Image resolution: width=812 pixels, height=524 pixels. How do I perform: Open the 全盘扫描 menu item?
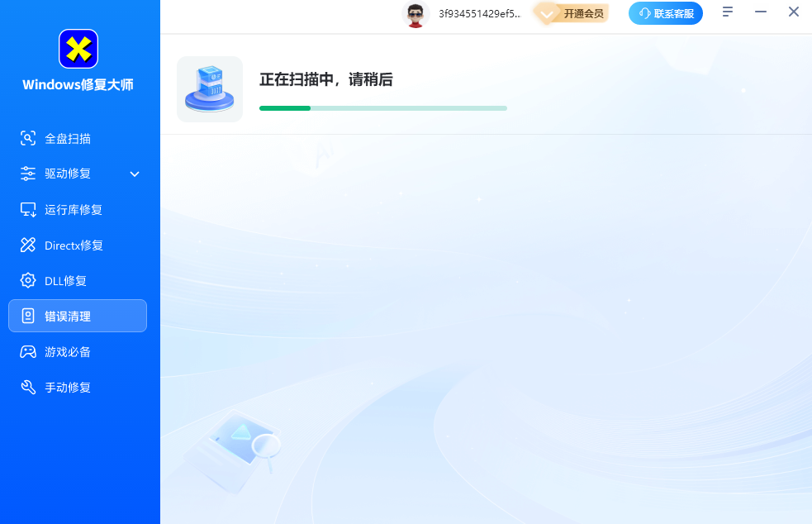coord(78,138)
